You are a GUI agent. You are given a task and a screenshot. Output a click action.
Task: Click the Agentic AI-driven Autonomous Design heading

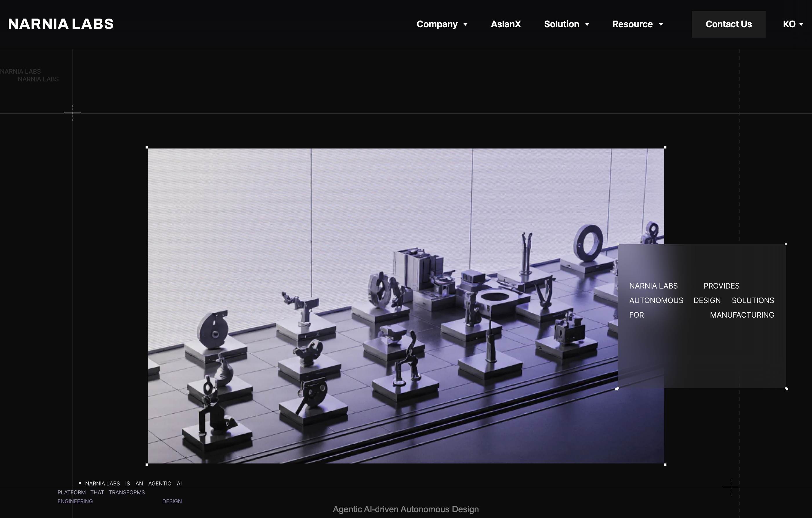(406, 509)
